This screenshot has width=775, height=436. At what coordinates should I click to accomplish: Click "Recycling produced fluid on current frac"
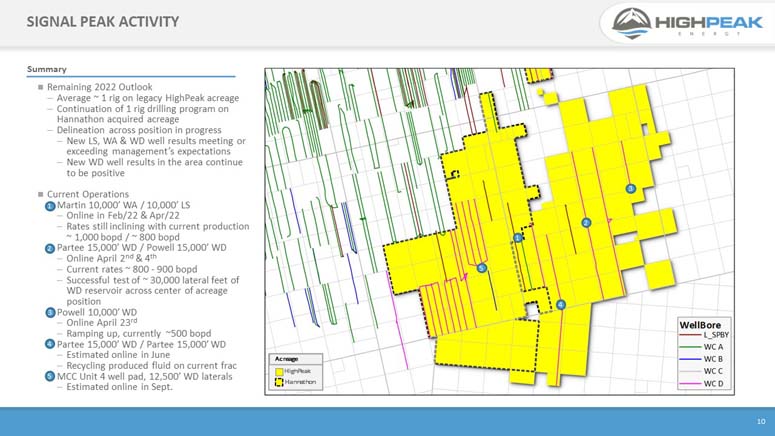(x=152, y=366)
